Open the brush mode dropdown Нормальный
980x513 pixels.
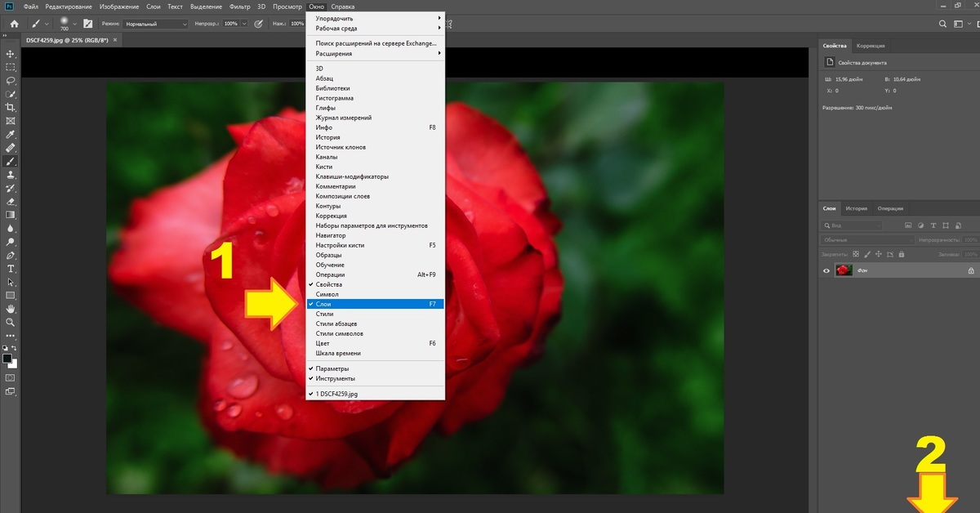click(x=156, y=24)
